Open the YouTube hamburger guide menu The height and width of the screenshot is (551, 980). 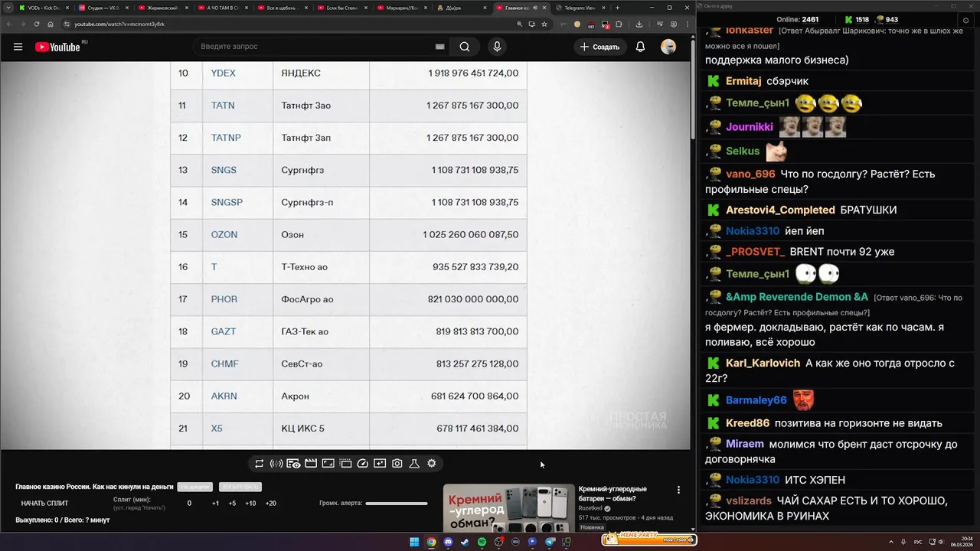tap(18, 47)
